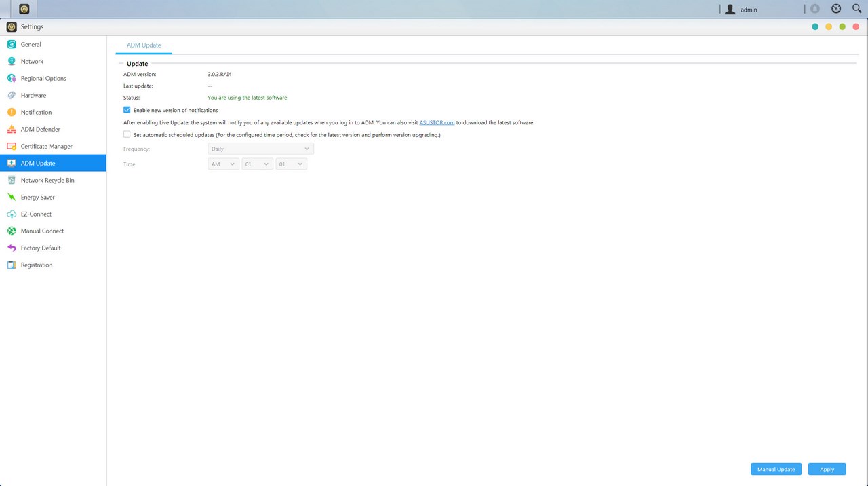Click the Notification alert icon

point(12,112)
